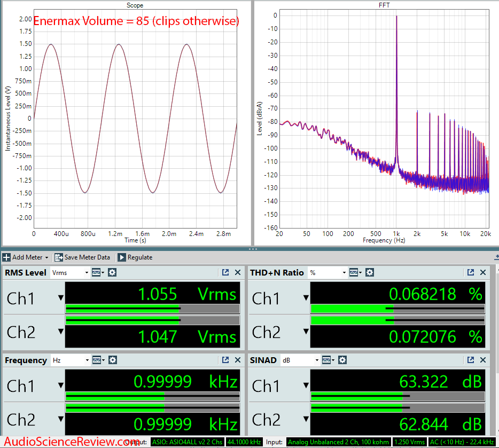The image size is (499, 448).
Task: Expand THD+N Ratio Ch1 channel arrow
Action: (x=306, y=298)
